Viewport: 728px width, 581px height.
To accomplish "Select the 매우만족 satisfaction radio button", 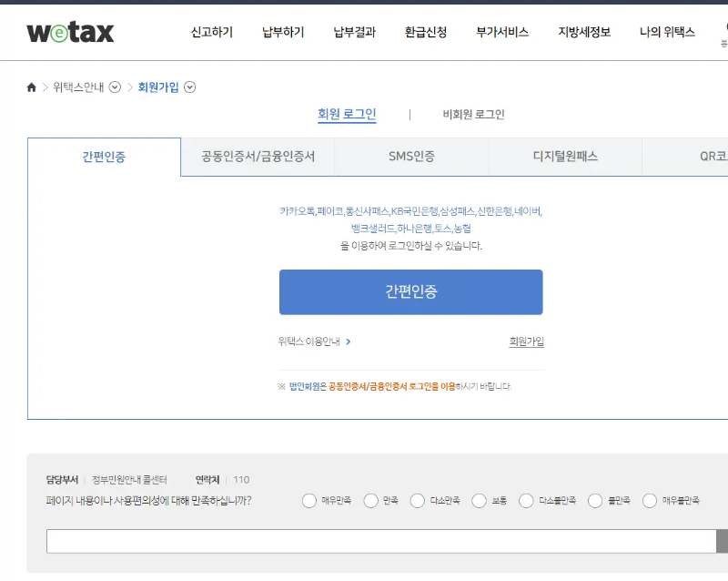I will [309, 501].
